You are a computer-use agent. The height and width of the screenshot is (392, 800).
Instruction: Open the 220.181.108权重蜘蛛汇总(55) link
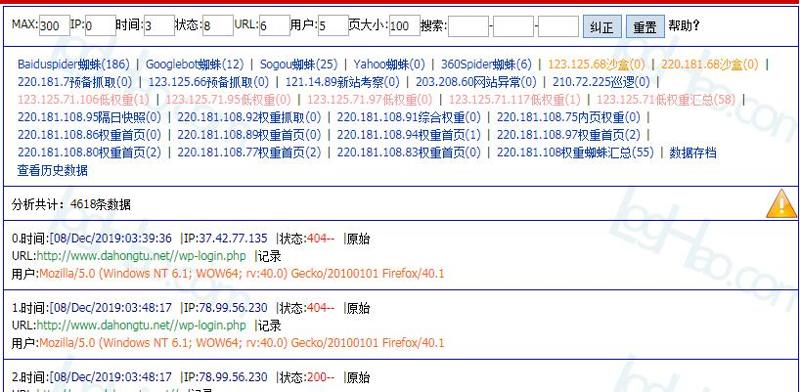point(575,153)
